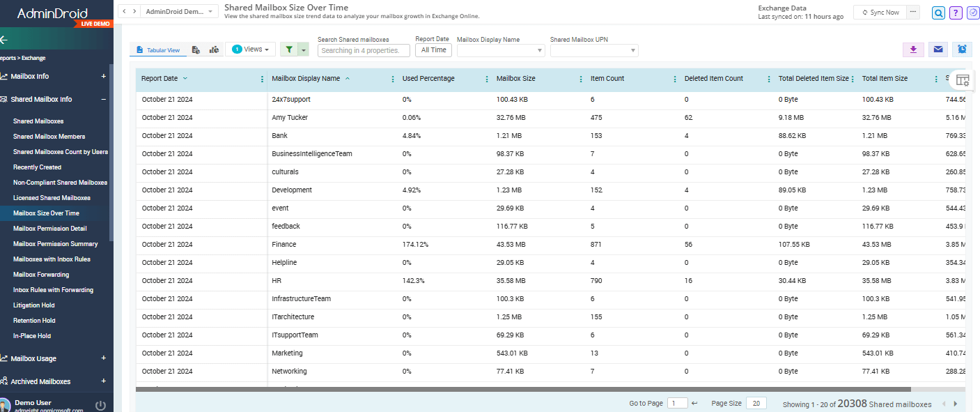This screenshot has height=412, width=980.
Task: Click the Sync Now button
Action: [879, 13]
